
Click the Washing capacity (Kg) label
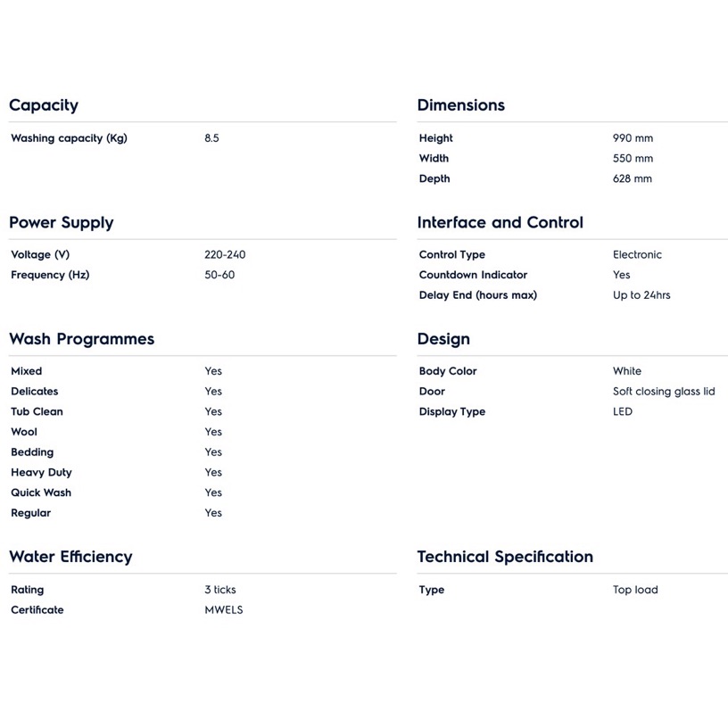pyautogui.click(x=69, y=138)
